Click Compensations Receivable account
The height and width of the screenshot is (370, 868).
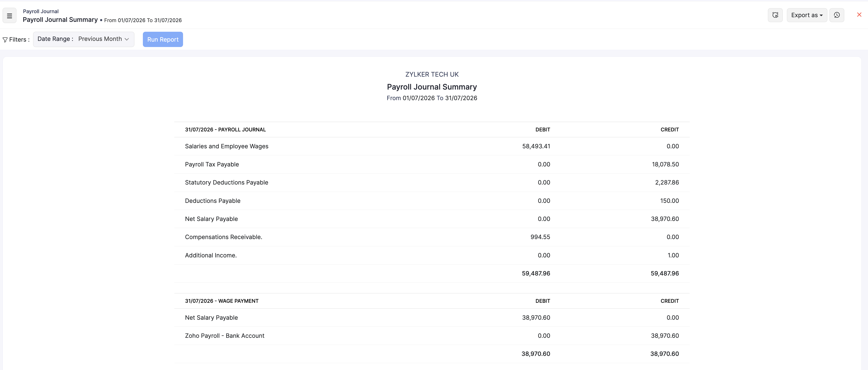pyautogui.click(x=223, y=237)
